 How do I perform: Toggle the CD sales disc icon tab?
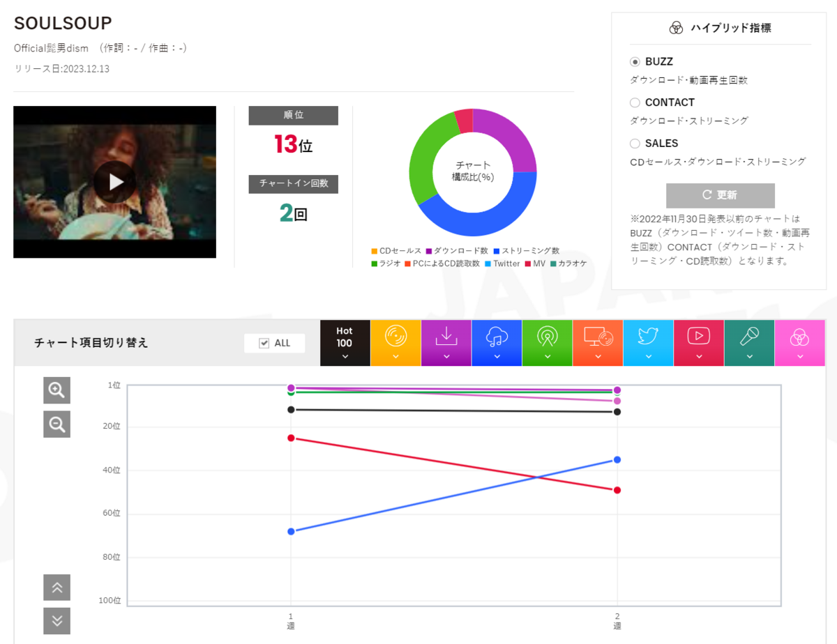395,343
